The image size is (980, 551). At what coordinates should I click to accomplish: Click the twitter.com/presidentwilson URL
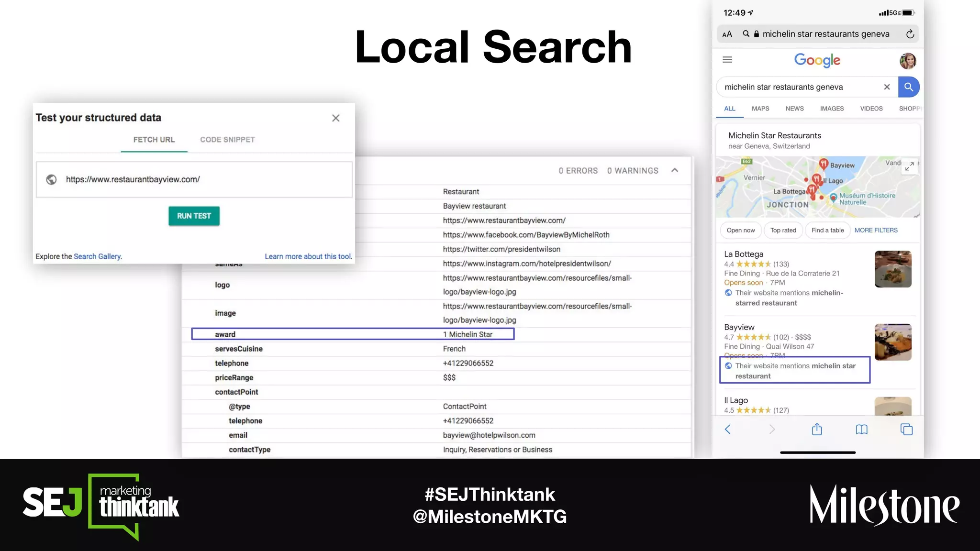click(x=501, y=249)
